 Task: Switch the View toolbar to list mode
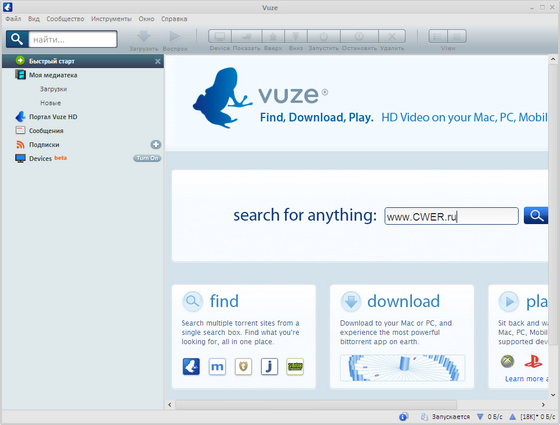coord(438,36)
